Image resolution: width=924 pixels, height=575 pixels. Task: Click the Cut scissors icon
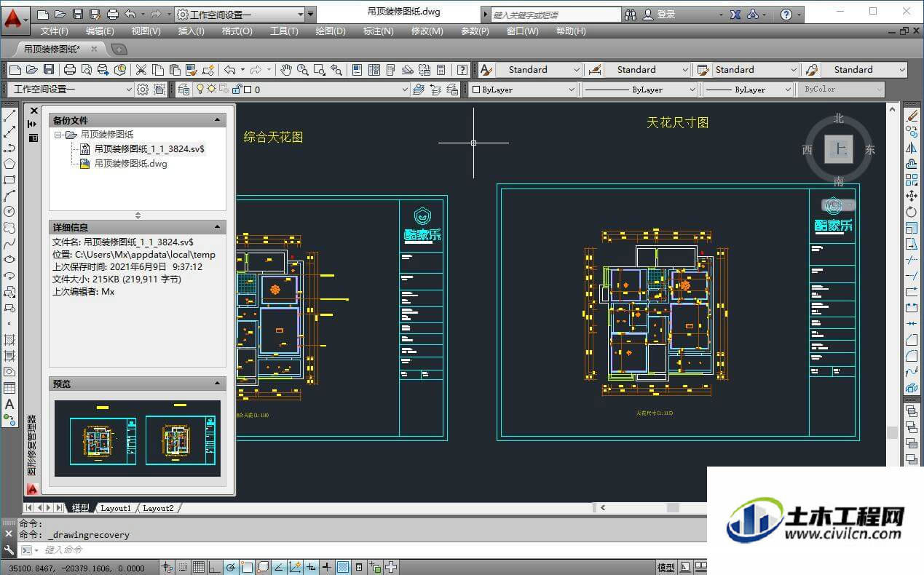tap(141, 70)
